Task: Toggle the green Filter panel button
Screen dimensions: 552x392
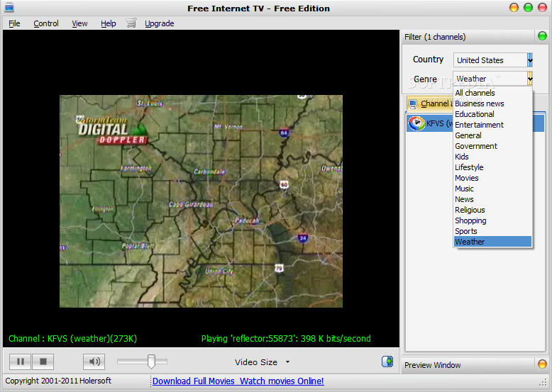Action: [542, 36]
